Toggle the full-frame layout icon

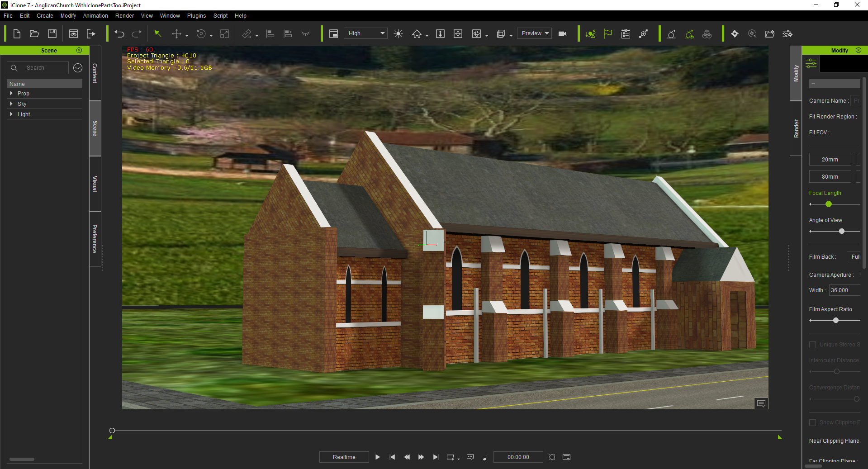(x=333, y=33)
